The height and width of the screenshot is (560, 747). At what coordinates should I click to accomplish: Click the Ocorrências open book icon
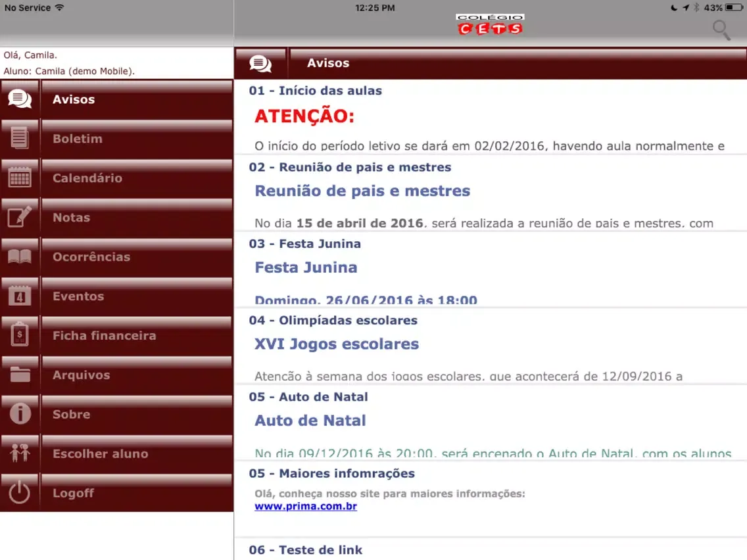tap(20, 256)
